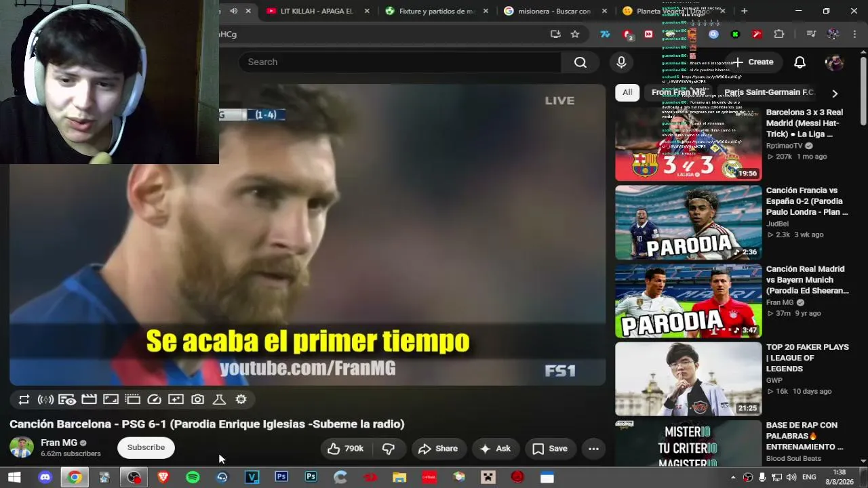Image resolution: width=868 pixels, height=488 pixels.
Task: Click the panel-with-eye icon below the player
Action: click(67, 400)
